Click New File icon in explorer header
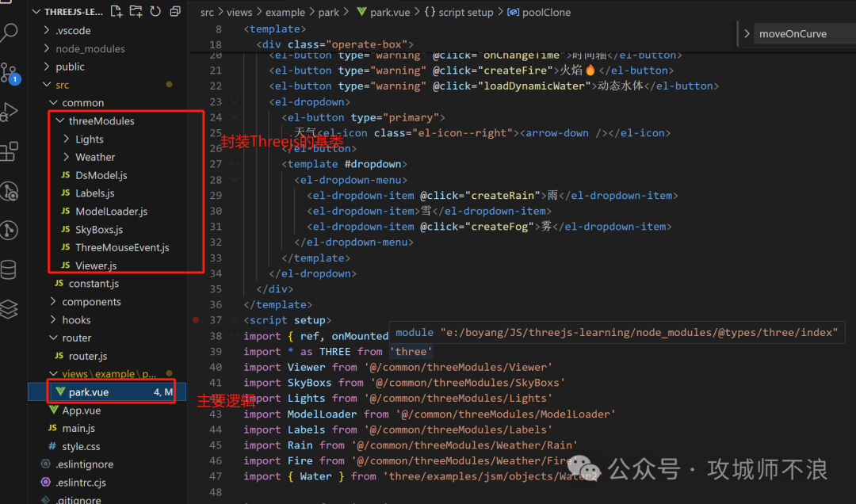The height and width of the screenshot is (504, 856). 117,11
